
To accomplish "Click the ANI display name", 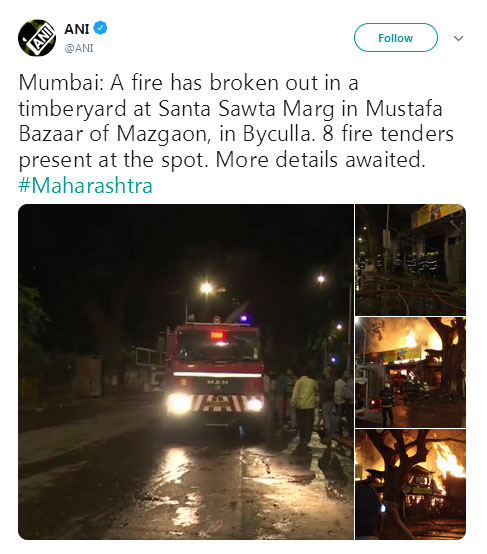I will click(x=77, y=29).
